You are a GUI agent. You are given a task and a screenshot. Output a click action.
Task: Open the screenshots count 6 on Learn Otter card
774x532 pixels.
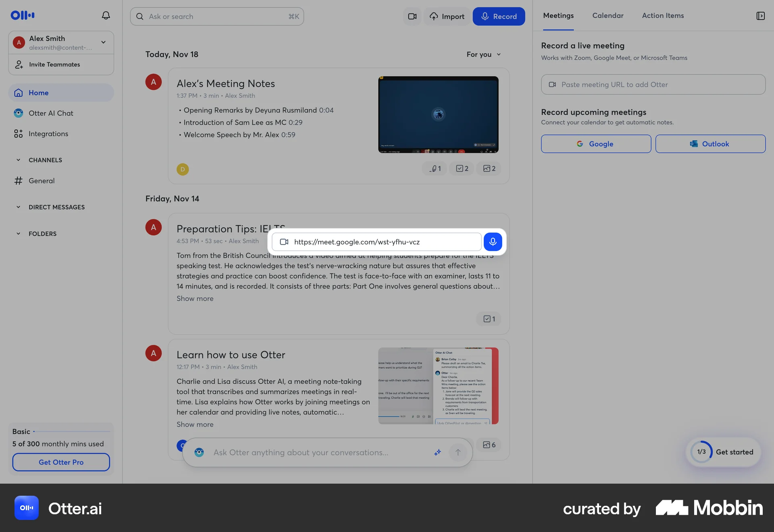(x=489, y=445)
